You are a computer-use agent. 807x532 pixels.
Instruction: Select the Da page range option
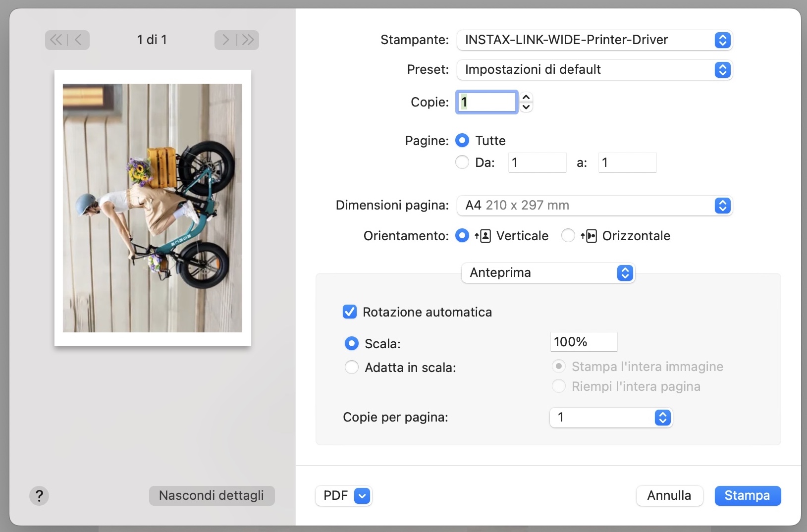coord(462,162)
